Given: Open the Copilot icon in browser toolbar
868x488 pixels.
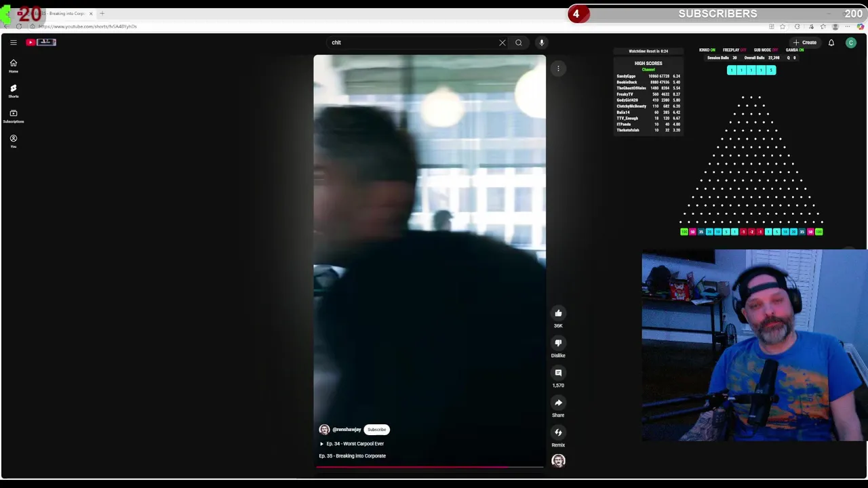Looking at the screenshot, I should [861, 26].
